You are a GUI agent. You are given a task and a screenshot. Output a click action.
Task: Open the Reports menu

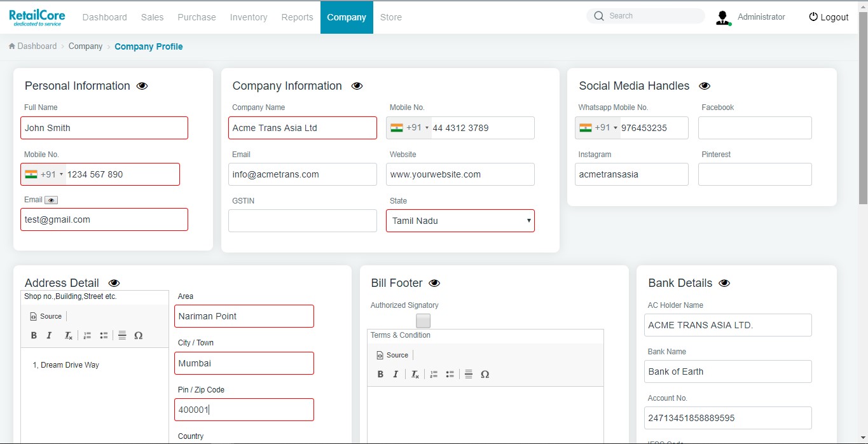298,17
